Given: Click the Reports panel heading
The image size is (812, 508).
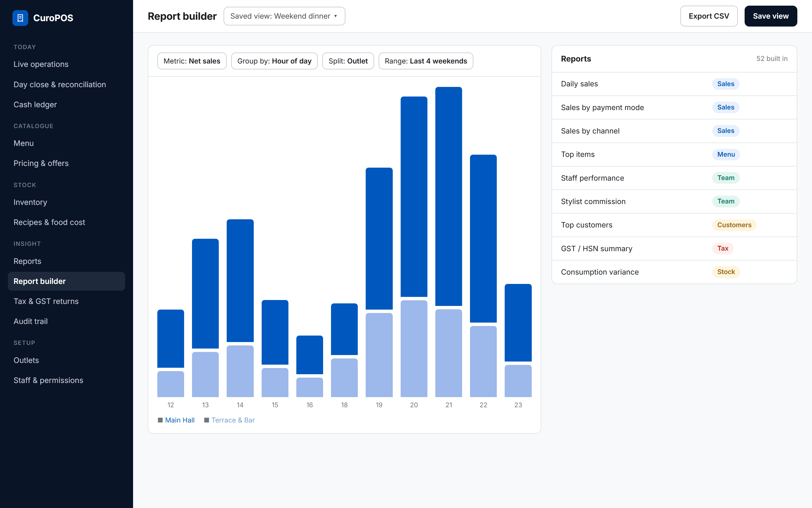Looking at the screenshot, I should tap(576, 59).
